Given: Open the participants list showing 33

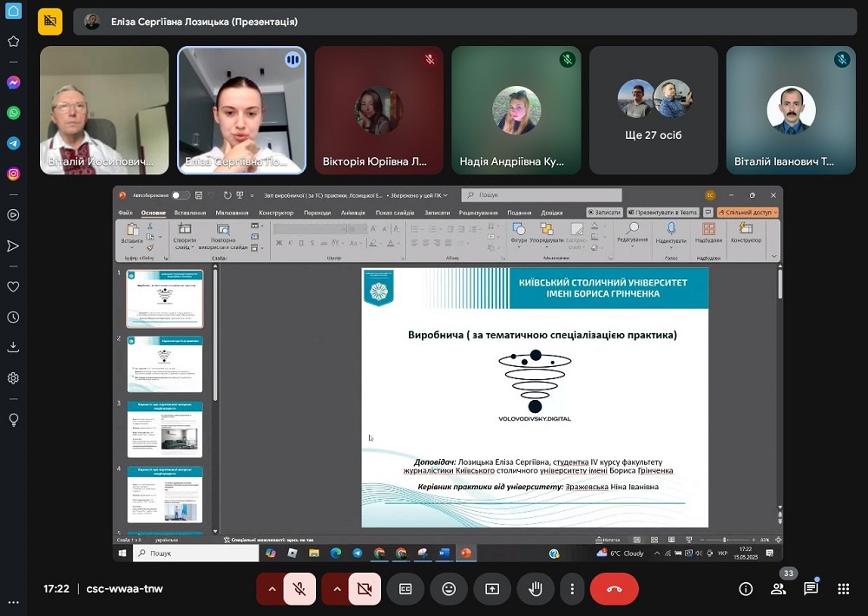Looking at the screenshot, I should coord(778,588).
